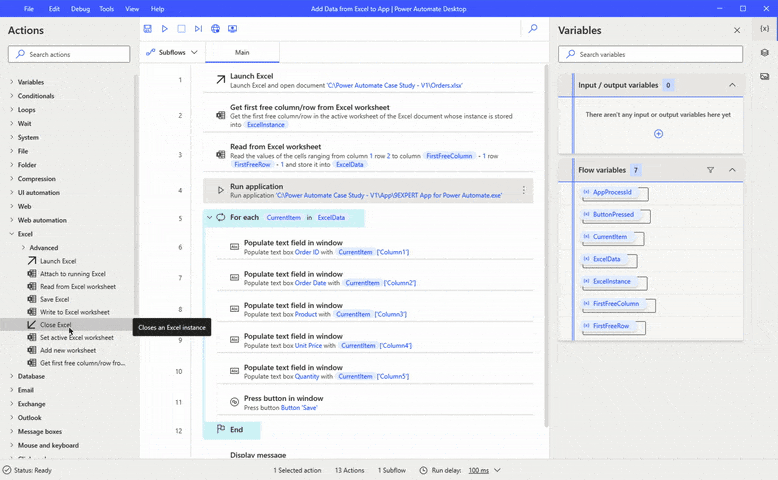Screen dimensions: 778x480
Task: Open flow search with the magnifier icon
Action: (533, 29)
